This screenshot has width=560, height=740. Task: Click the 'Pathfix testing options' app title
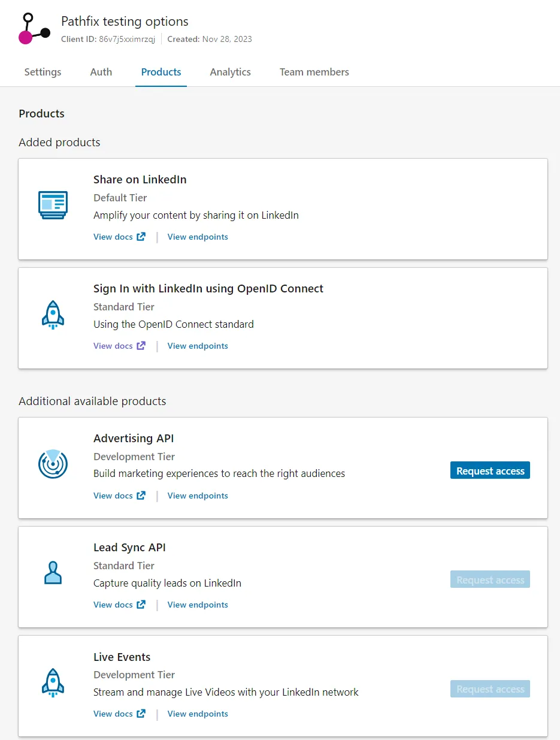[x=125, y=22]
